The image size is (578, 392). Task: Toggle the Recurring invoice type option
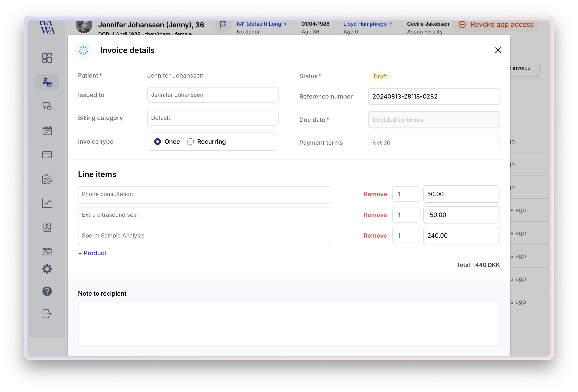coord(190,141)
